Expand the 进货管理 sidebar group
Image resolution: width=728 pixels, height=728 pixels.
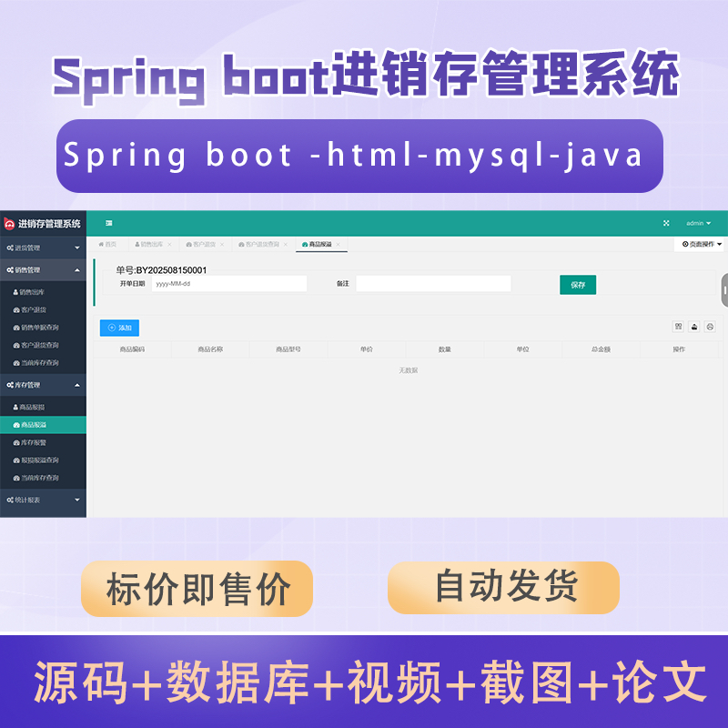pyautogui.click(x=43, y=248)
